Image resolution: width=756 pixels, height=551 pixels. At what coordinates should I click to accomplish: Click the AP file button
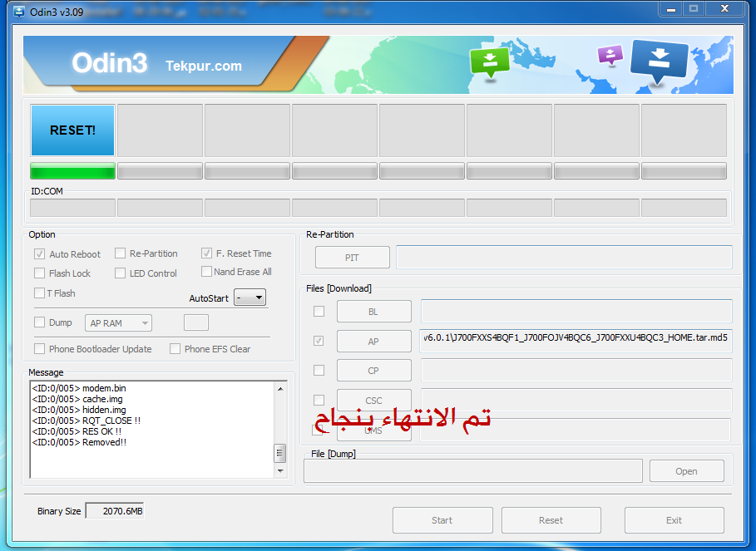[x=373, y=341]
